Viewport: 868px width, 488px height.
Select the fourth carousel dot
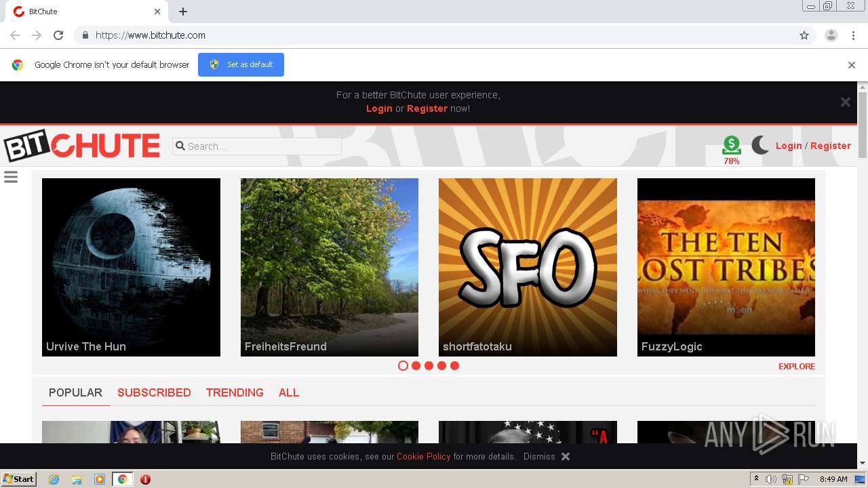(x=441, y=365)
